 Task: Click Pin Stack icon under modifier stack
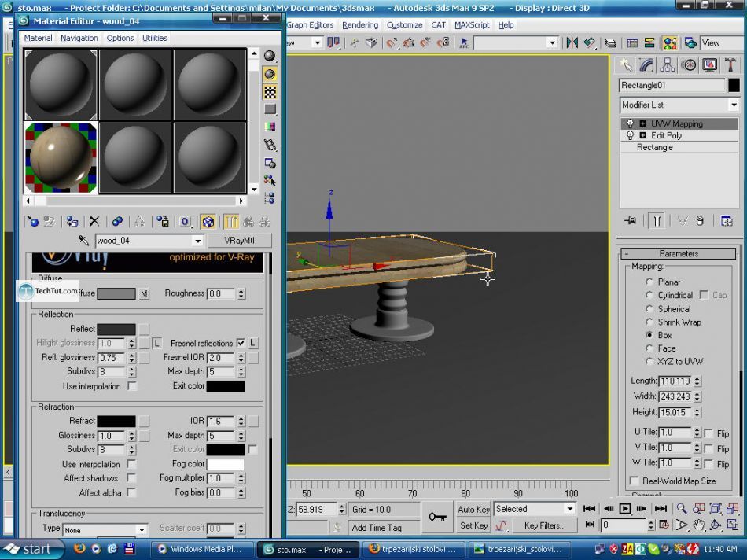click(x=631, y=221)
